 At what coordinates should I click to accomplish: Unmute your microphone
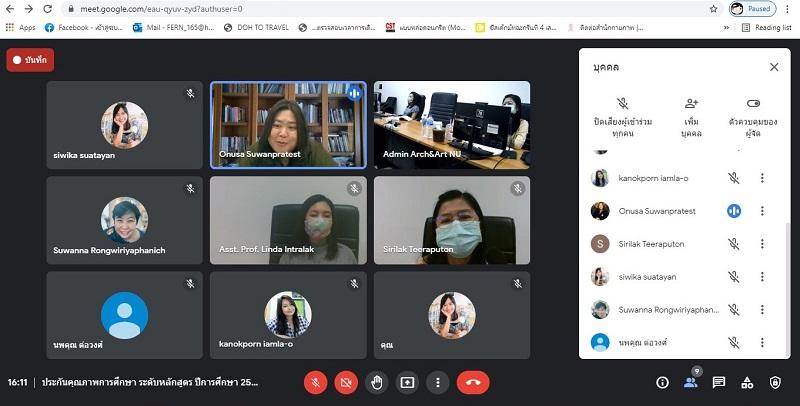pyautogui.click(x=315, y=383)
